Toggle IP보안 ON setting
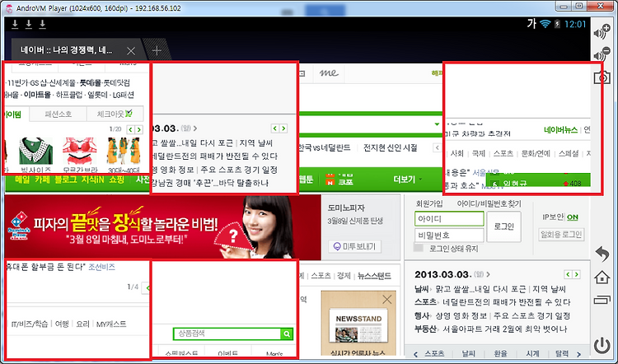The height and width of the screenshot is (364, 618). click(x=573, y=217)
